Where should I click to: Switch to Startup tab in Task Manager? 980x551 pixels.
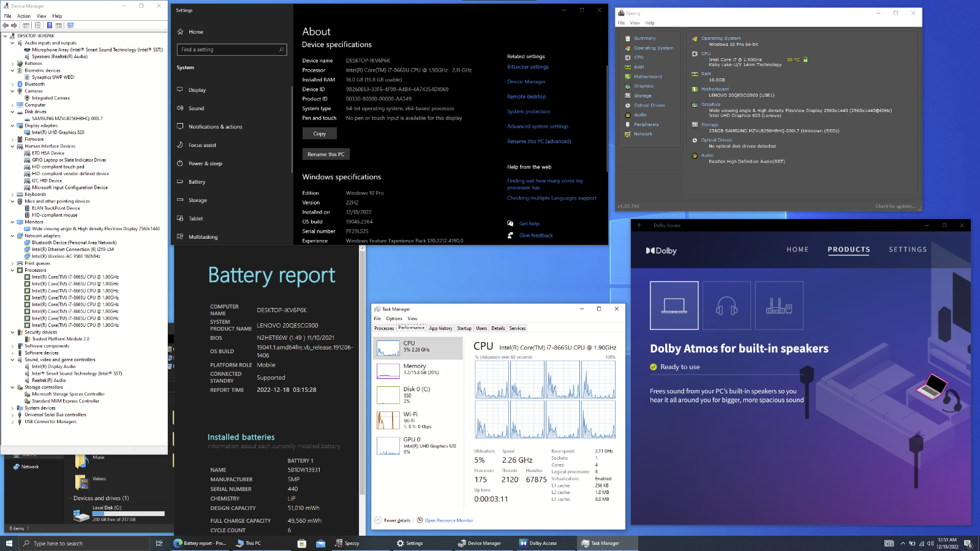[x=464, y=328]
